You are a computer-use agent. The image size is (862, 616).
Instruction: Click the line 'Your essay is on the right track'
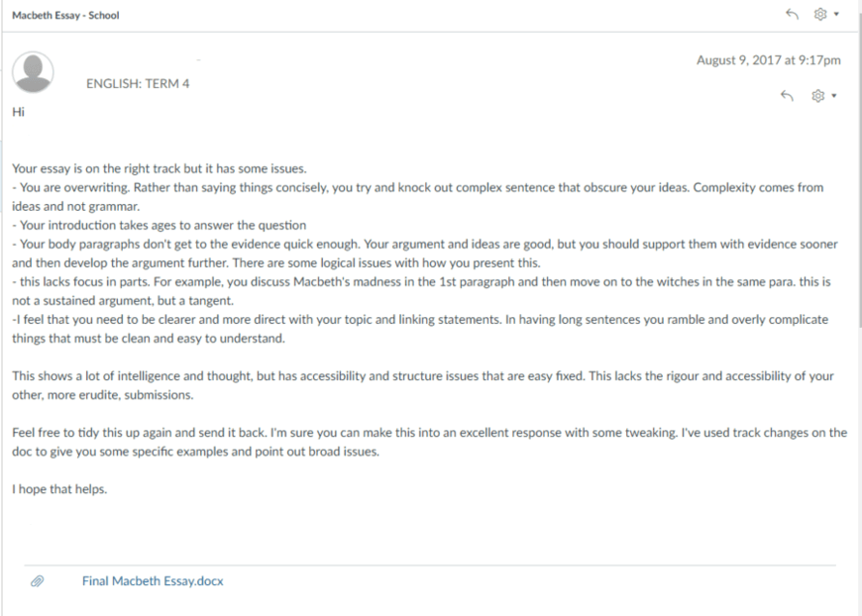point(160,168)
